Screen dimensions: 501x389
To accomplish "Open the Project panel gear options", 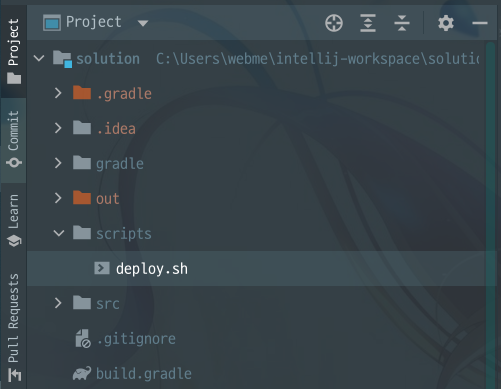I will [446, 23].
